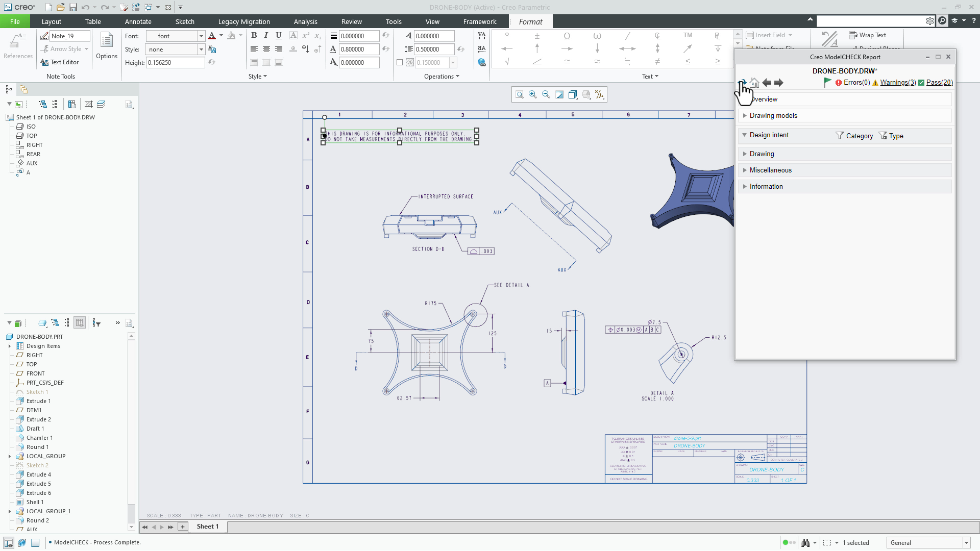The image size is (980, 551).
Task: Open the Pass(20) link
Action: (940, 82)
